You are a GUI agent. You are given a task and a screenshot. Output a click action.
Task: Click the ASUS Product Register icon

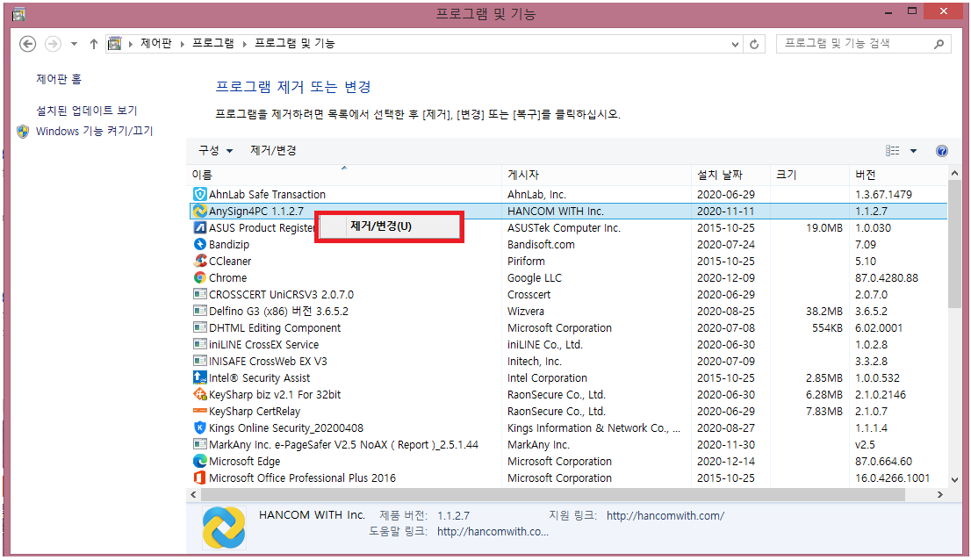tap(199, 227)
